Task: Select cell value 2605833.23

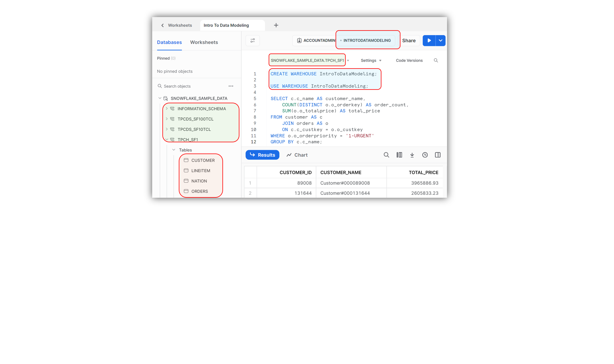Action: tap(415, 193)
